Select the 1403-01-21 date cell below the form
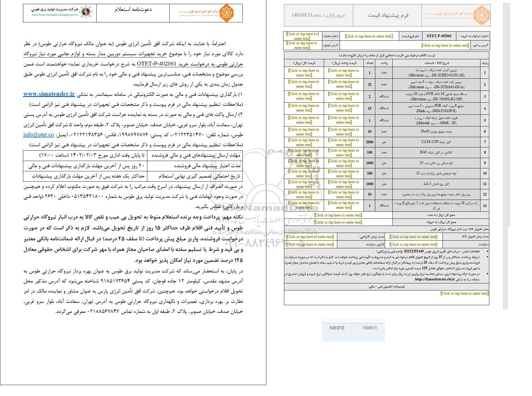This screenshot has height=396, width=532. point(369,328)
